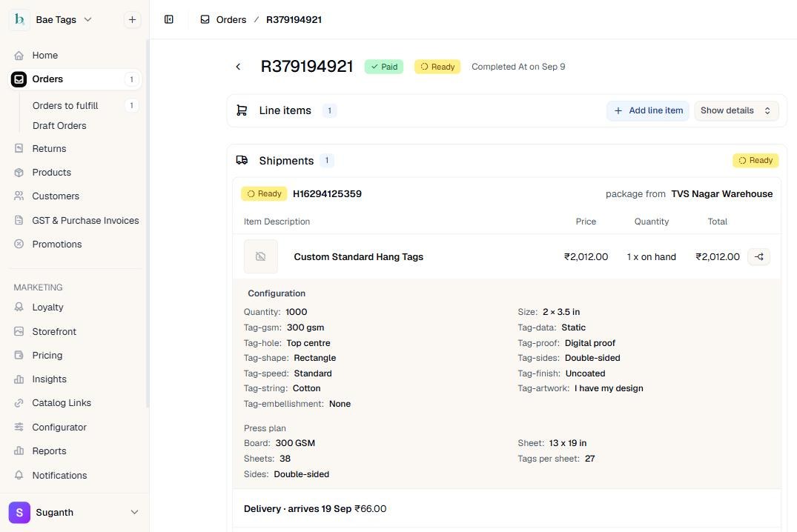The height and width of the screenshot is (532, 797).
Task: Open Customers in the sidebar
Action: point(56,196)
